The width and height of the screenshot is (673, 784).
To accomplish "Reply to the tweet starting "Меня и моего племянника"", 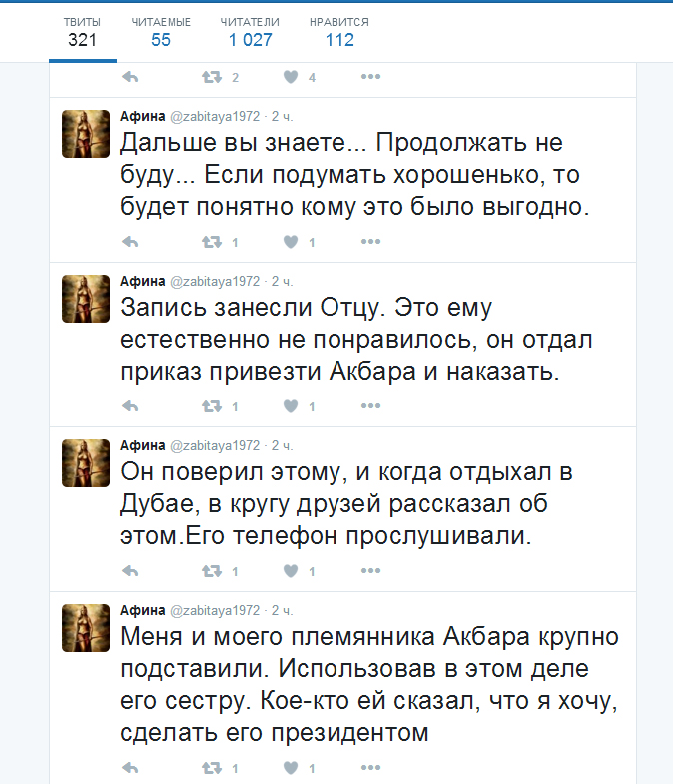I will click(129, 768).
